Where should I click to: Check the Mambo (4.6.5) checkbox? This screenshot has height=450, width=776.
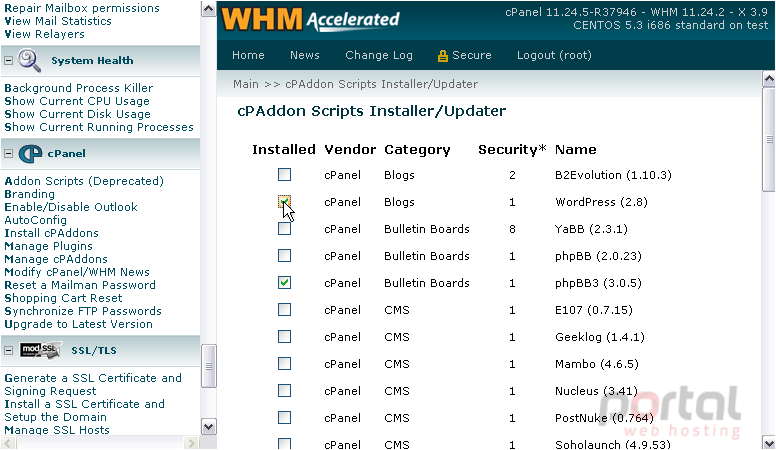pos(285,364)
